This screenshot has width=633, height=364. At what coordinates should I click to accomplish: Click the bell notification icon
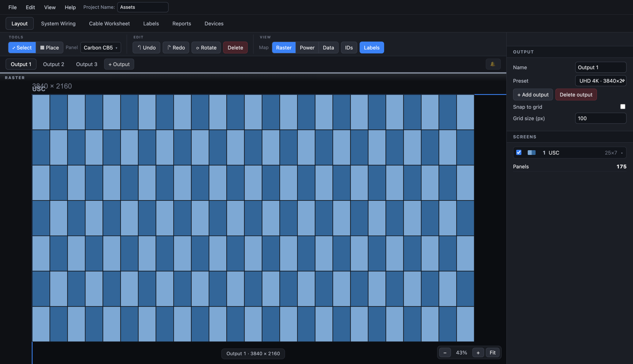tap(493, 64)
